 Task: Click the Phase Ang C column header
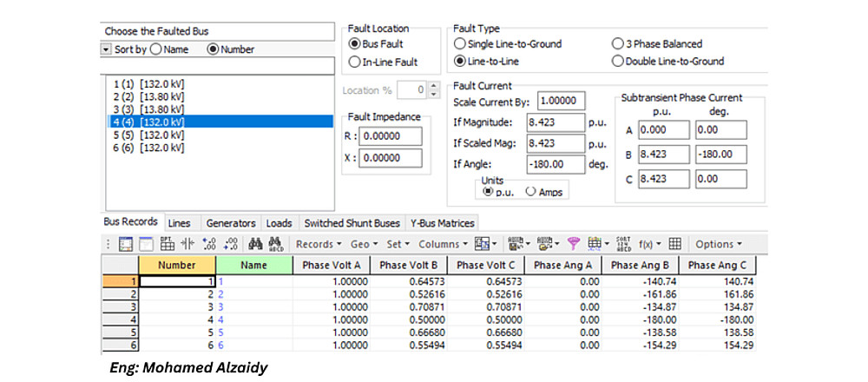pos(718,265)
